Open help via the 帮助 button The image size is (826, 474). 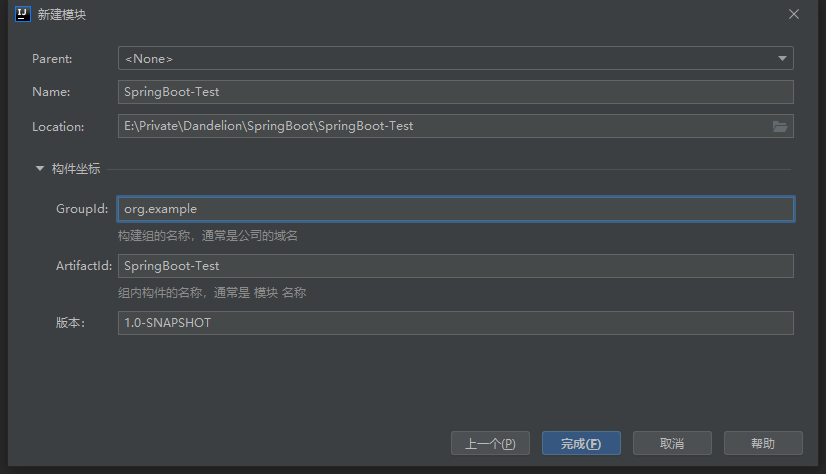tap(763, 443)
